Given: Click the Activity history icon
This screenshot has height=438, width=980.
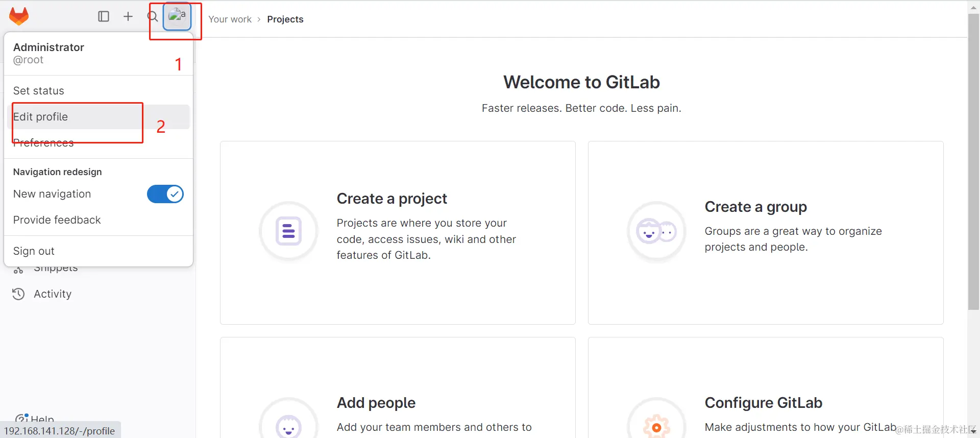Looking at the screenshot, I should pyautogui.click(x=18, y=294).
